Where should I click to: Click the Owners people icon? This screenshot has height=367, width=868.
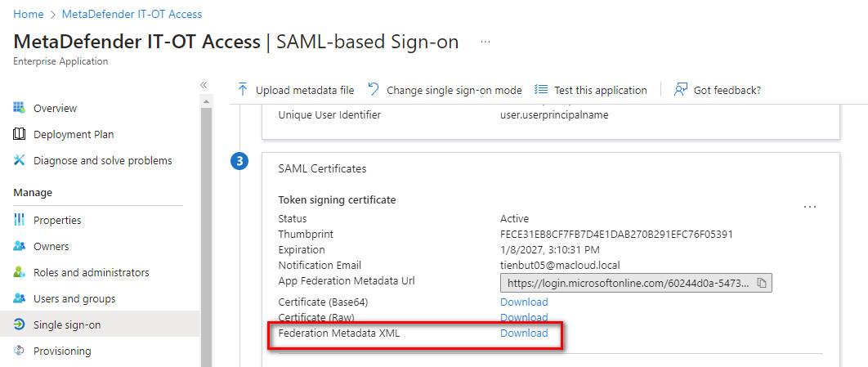20,246
